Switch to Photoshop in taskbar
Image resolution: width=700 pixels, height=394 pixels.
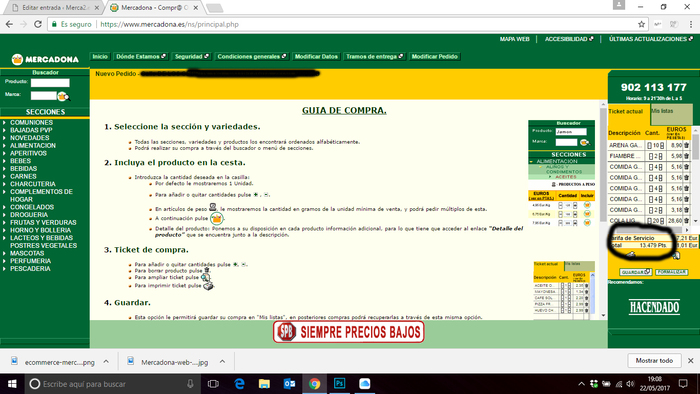click(339, 384)
